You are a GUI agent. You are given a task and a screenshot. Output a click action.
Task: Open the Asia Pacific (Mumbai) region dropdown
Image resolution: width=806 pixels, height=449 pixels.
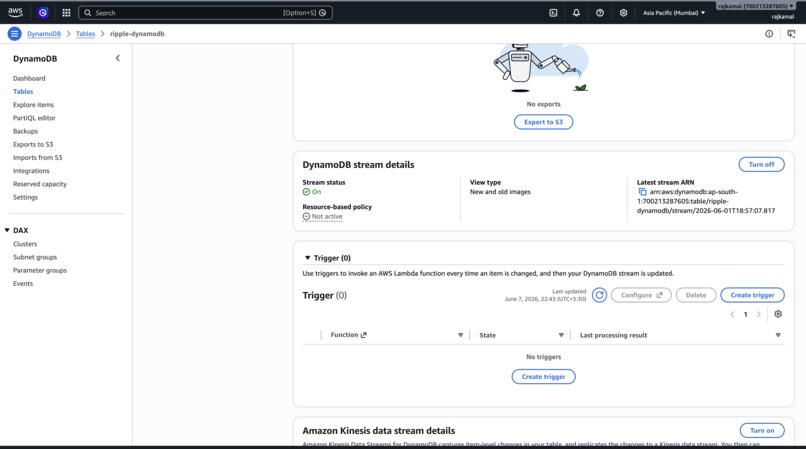[x=674, y=13]
